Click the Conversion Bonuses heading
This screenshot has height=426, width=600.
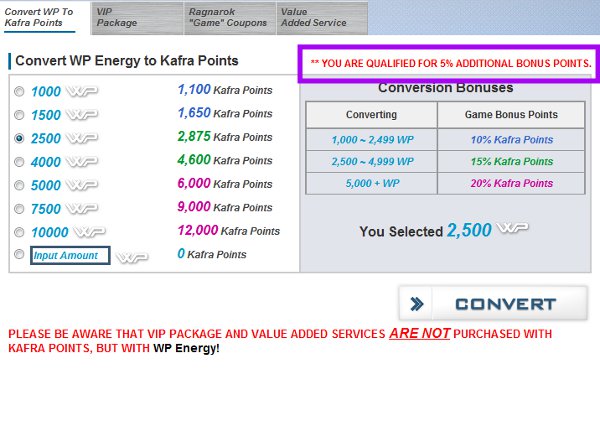coord(445,88)
